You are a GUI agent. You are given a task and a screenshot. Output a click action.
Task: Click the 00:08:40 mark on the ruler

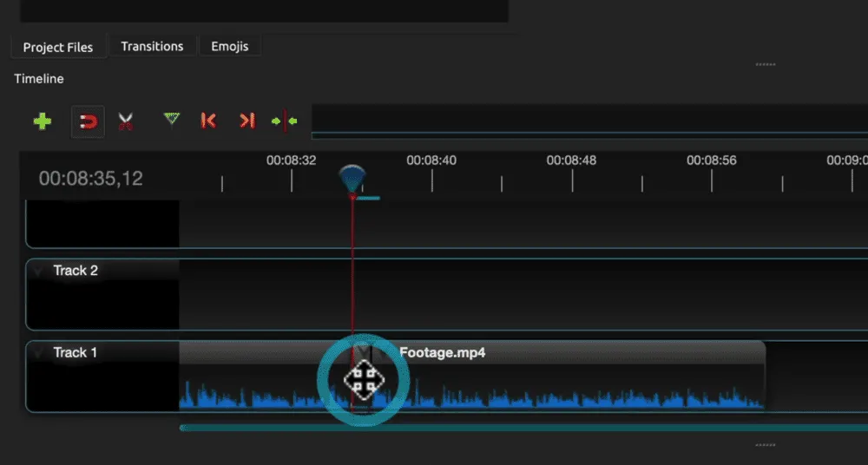(431, 160)
